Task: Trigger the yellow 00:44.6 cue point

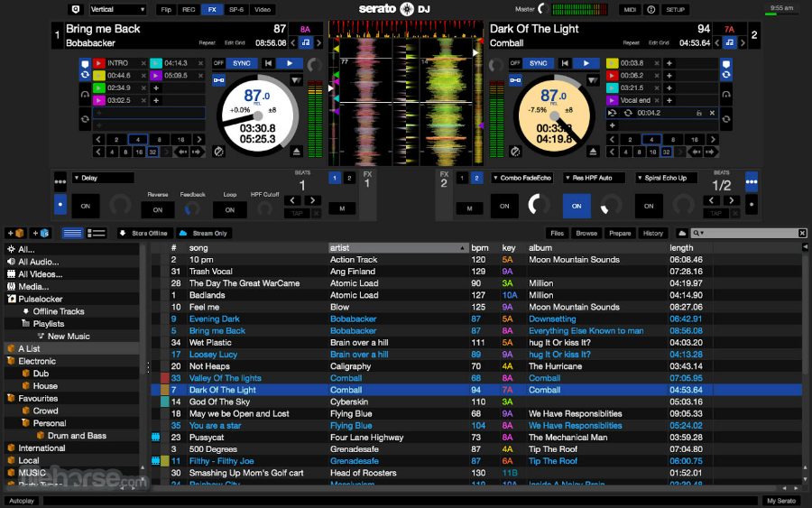Action: (x=99, y=76)
